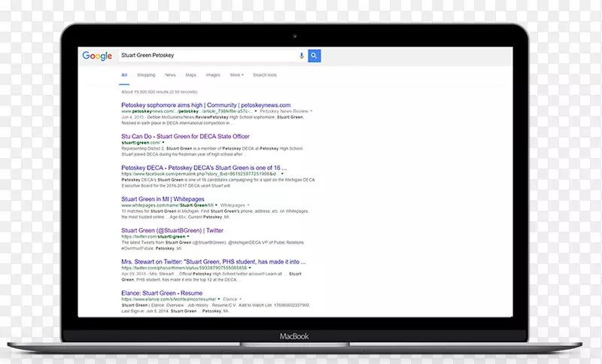
Task: Open Mrs. Stewart on Twitter result
Action: pos(214,262)
